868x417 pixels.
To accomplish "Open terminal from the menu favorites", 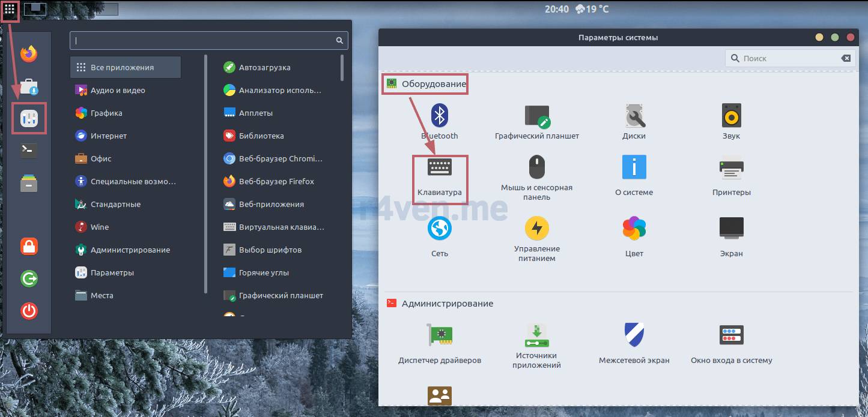I will point(29,151).
